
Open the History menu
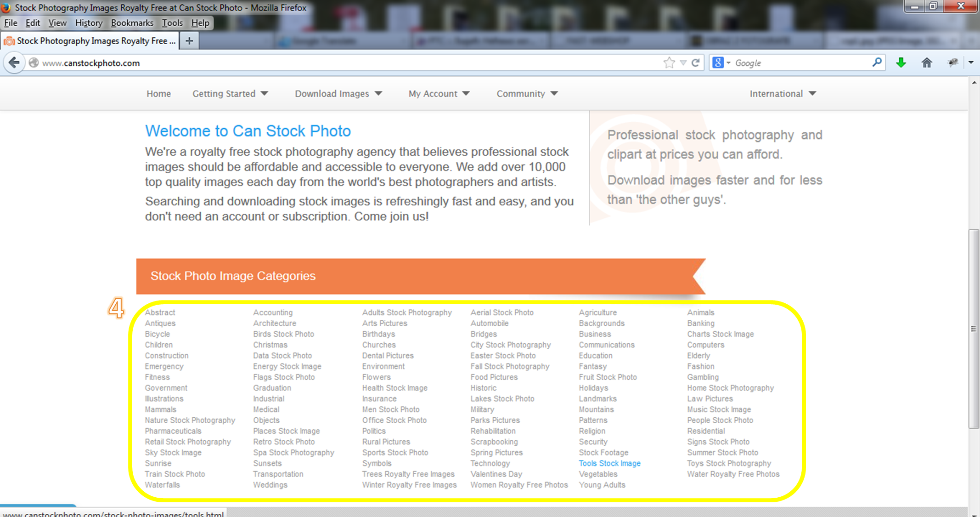coord(89,23)
